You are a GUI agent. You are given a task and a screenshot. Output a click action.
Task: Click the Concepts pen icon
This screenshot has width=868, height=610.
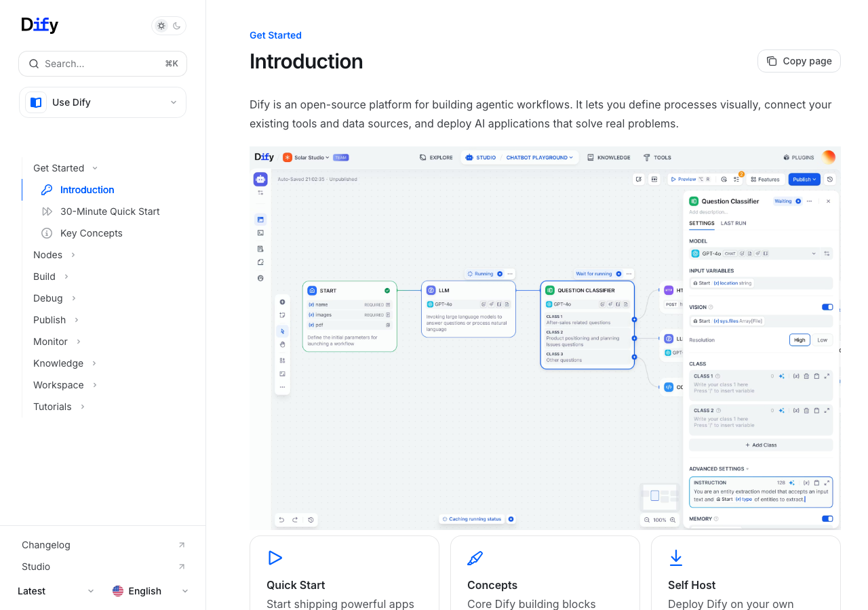click(475, 558)
